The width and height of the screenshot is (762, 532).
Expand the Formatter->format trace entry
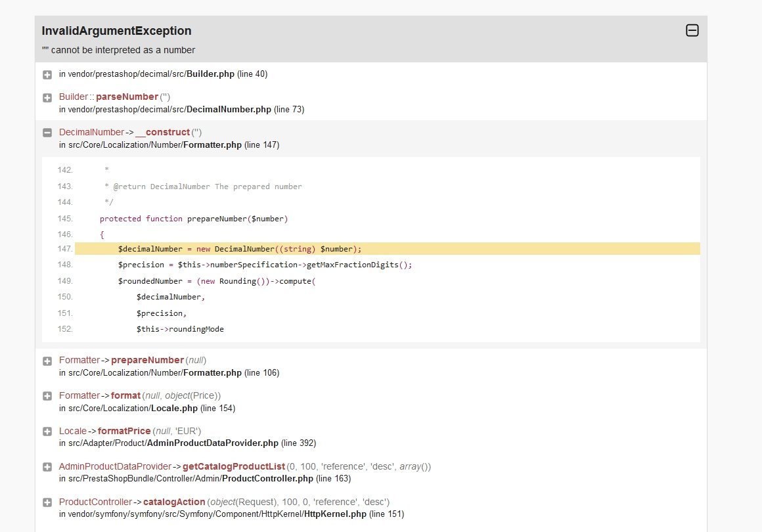pyautogui.click(x=47, y=396)
